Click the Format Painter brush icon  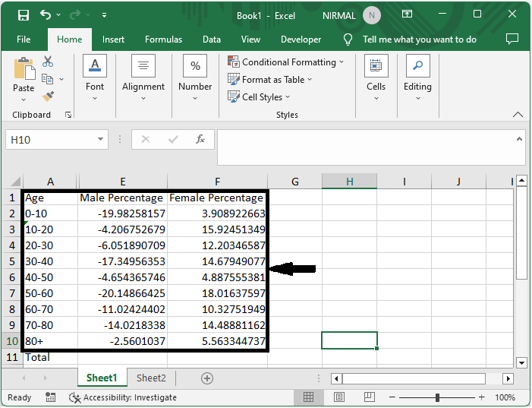(48, 96)
